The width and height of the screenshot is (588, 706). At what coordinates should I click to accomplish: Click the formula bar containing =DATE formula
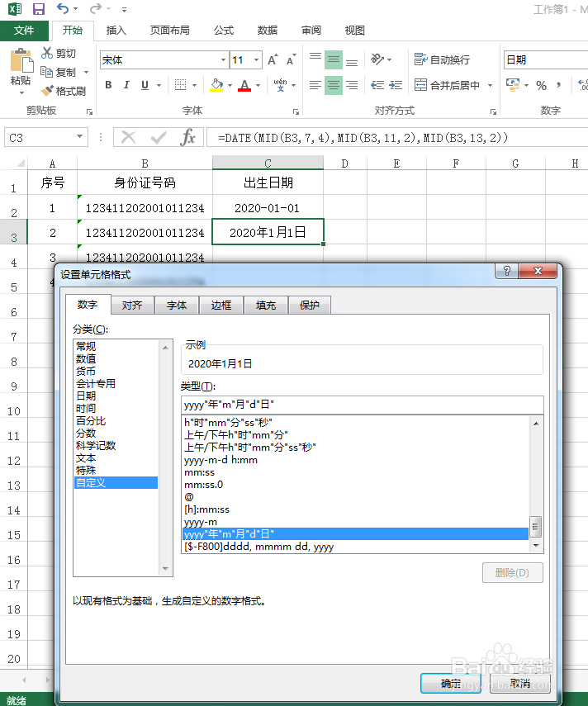click(397, 137)
